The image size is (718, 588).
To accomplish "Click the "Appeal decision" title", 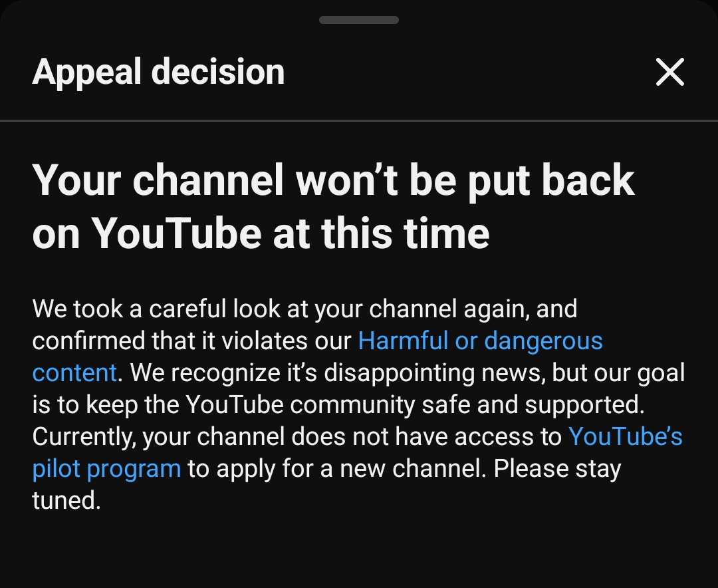I will (x=158, y=72).
